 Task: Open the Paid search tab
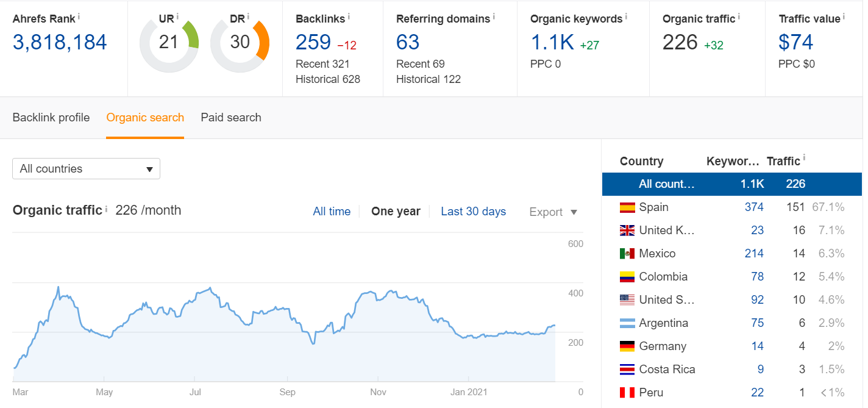tap(231, 118)
